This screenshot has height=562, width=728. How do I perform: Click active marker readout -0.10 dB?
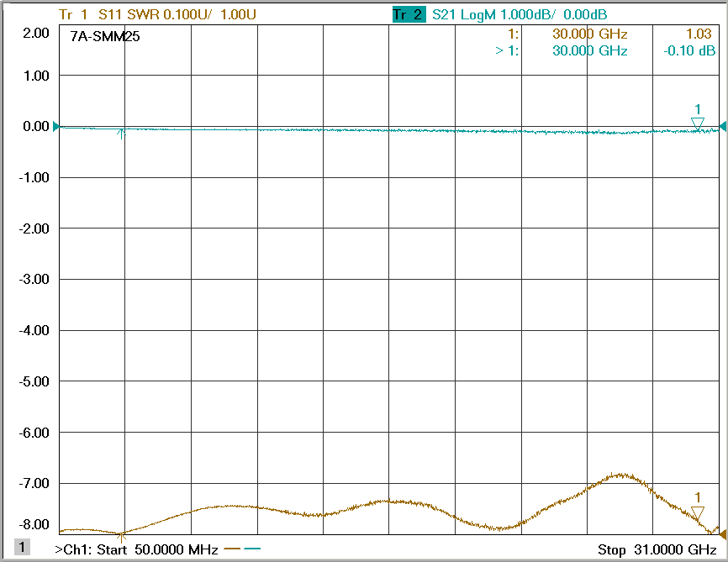click(x=689, y=50)
